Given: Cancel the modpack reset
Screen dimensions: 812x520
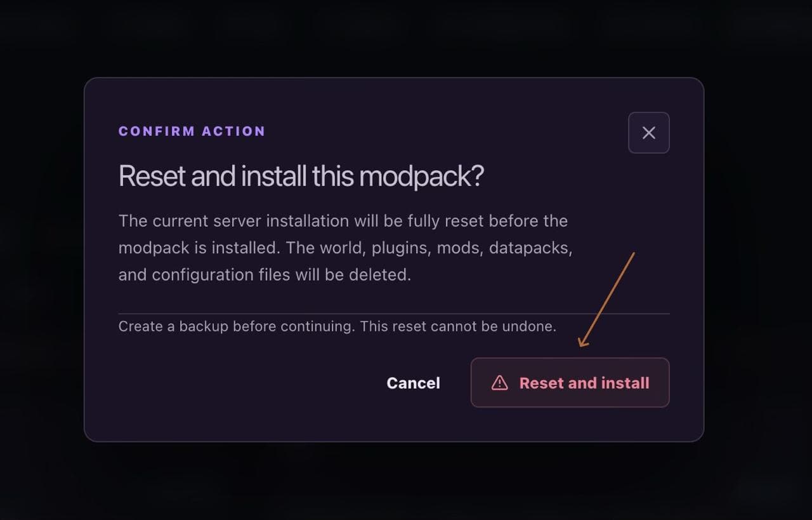Looking at the screenshot, I should click(x=413, y=383).
